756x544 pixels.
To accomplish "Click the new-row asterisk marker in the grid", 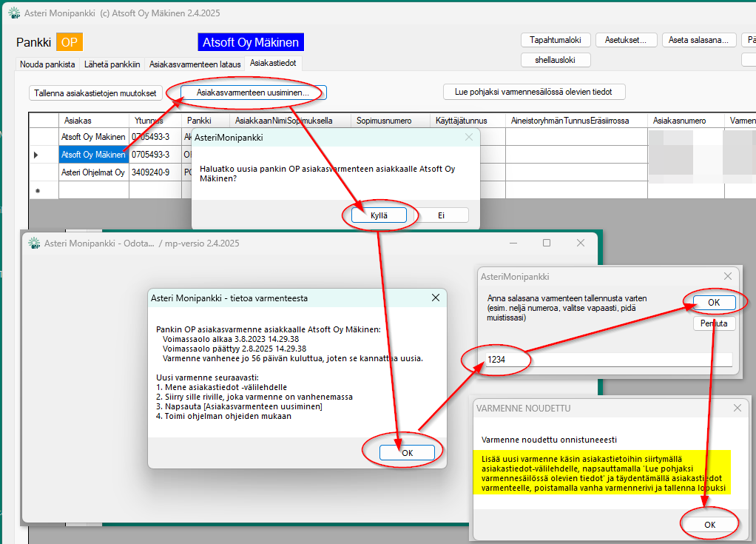I will 38,191.
